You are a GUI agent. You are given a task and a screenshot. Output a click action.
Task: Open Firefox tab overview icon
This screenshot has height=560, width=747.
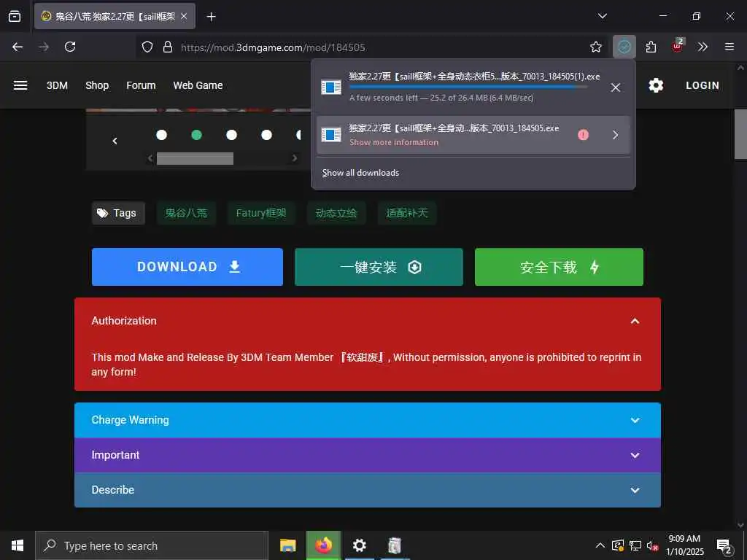point(15,16)
